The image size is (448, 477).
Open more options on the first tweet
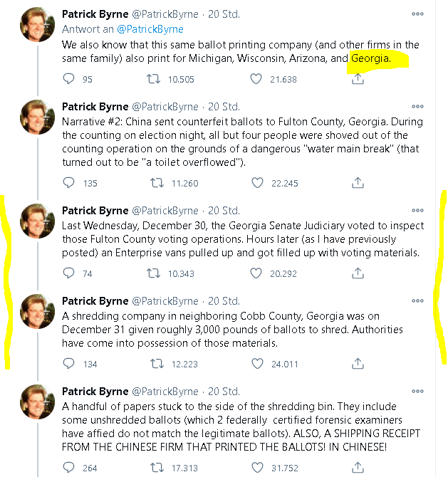tap(418, 14)
